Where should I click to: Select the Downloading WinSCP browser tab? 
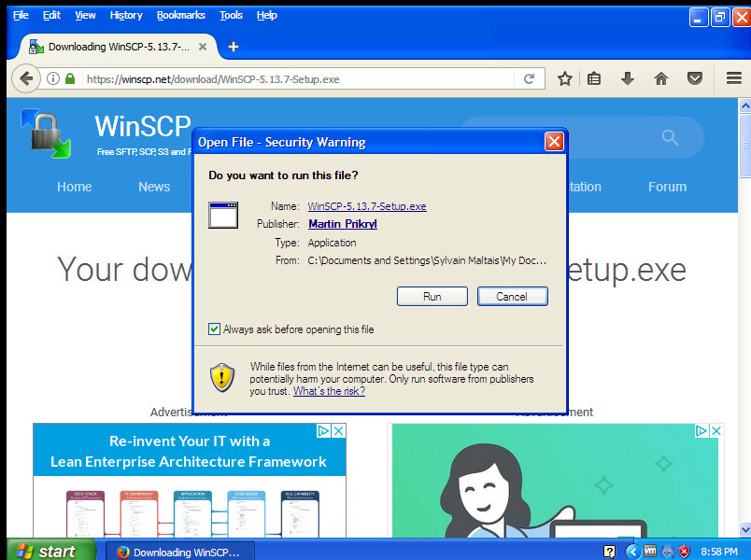point(118,47)
